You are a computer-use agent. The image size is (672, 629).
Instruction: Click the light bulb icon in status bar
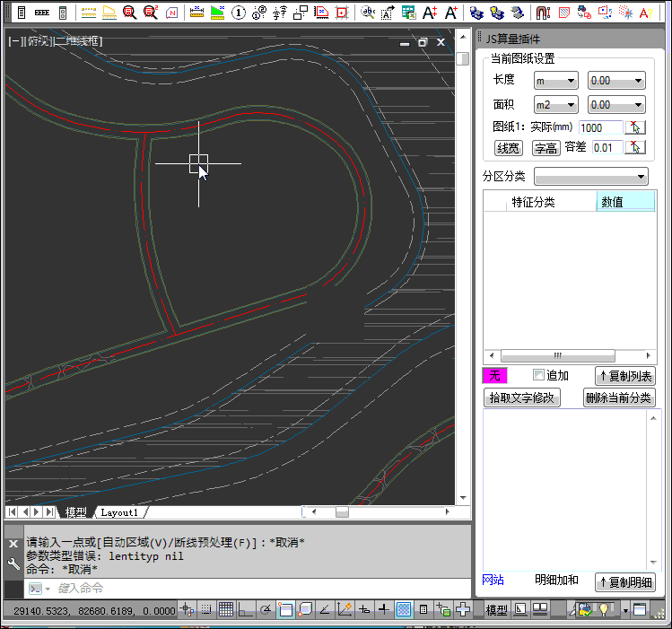click(605, 610)
